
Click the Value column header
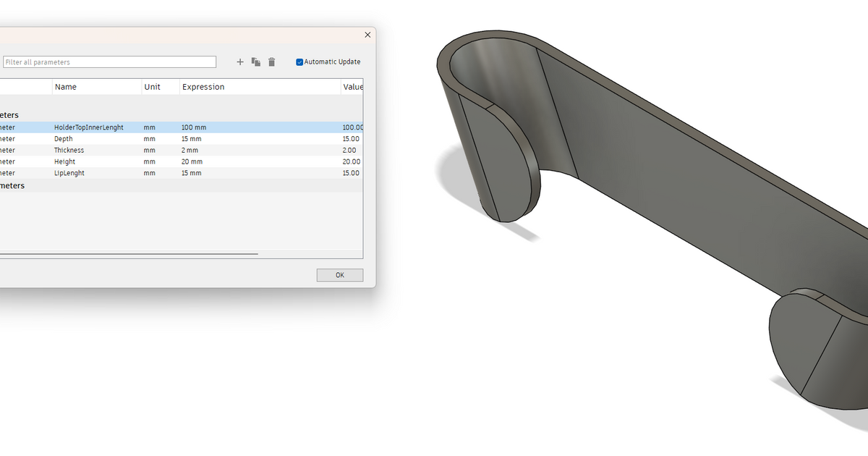pyautogui.click(x=352, y=87)
